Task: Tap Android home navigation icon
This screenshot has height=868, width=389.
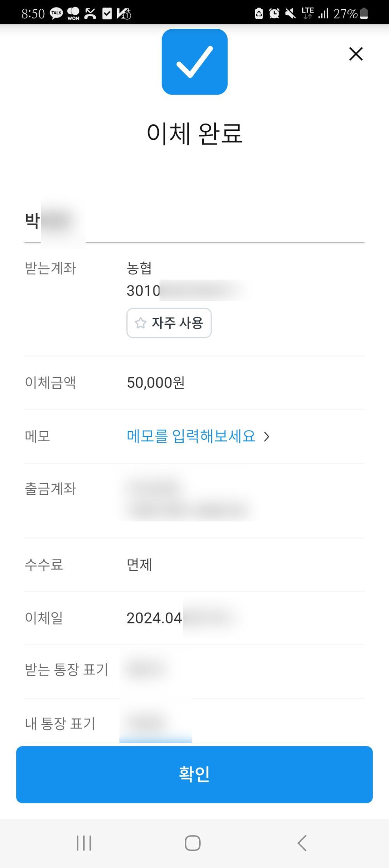Action: pos(193,843)
